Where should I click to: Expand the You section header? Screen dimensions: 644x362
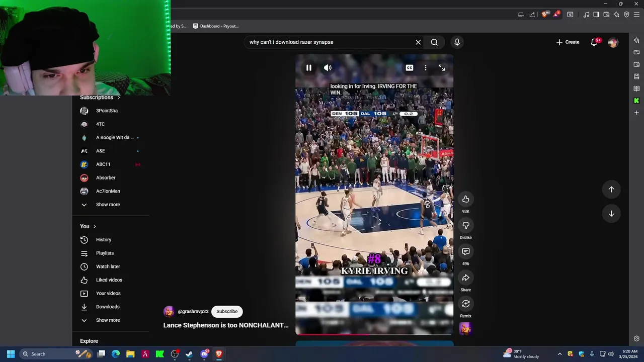[x=88, y=226]
